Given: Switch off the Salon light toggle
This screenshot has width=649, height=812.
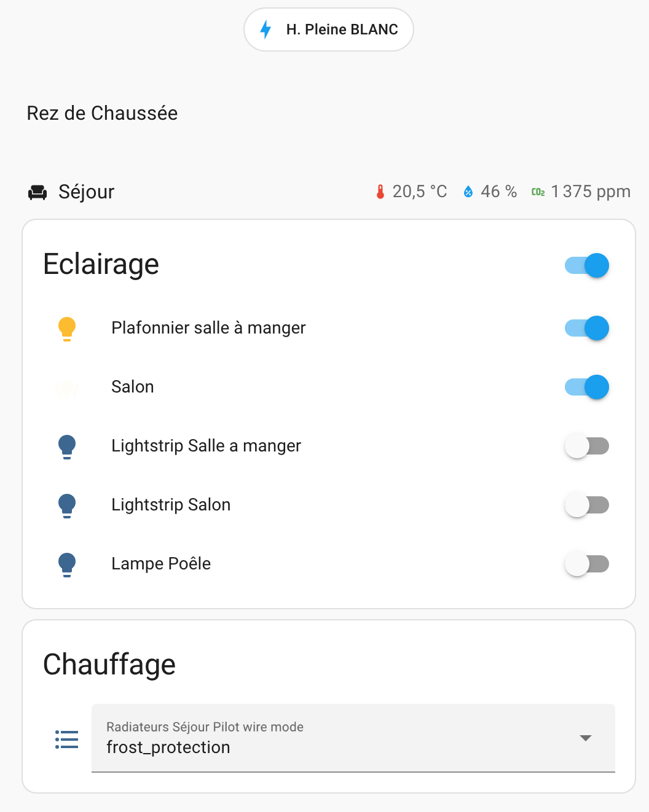Looking at the screenshot, I should (x=587, y=387).
